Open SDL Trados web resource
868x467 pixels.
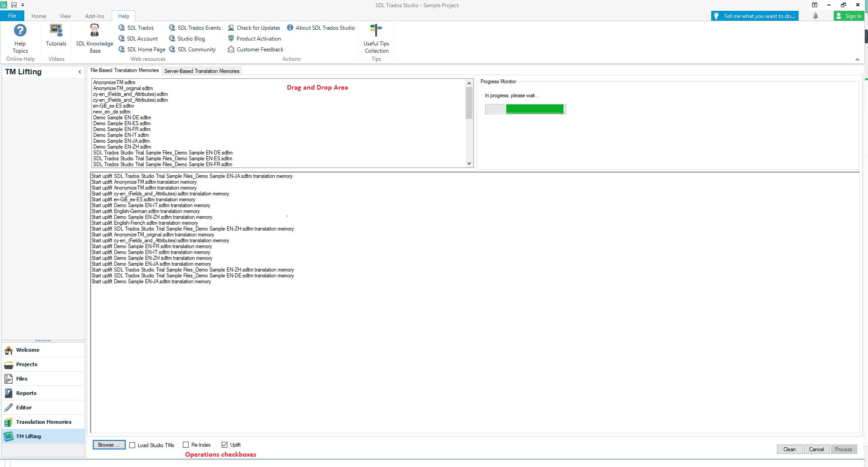pyautogui.click(x=136, y=28)
